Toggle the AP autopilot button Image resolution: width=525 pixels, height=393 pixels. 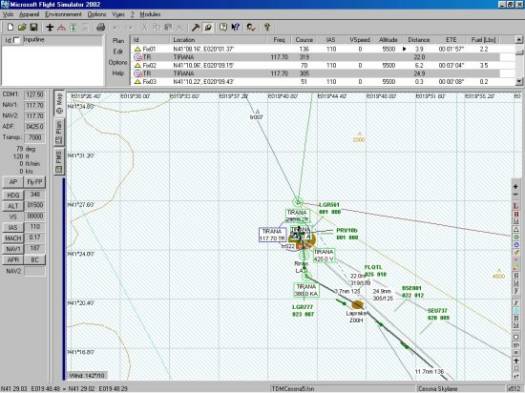point(13,182)
